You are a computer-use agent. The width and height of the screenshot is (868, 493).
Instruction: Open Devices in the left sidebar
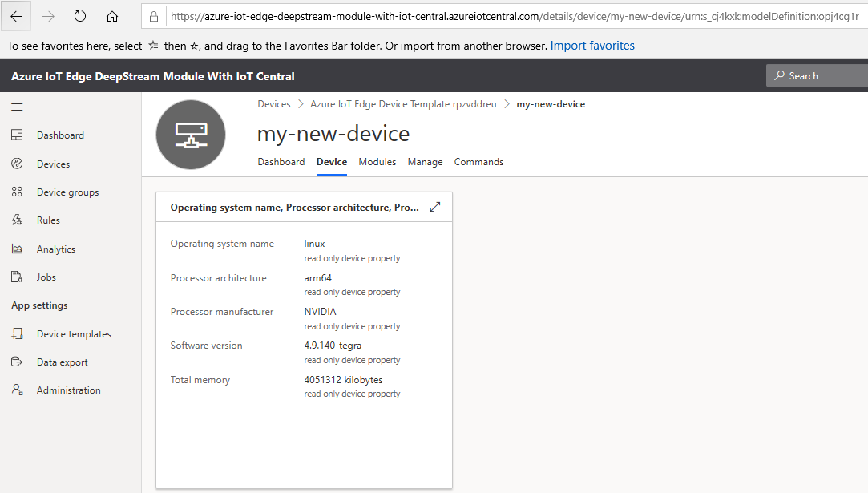[x=53, y=164]
